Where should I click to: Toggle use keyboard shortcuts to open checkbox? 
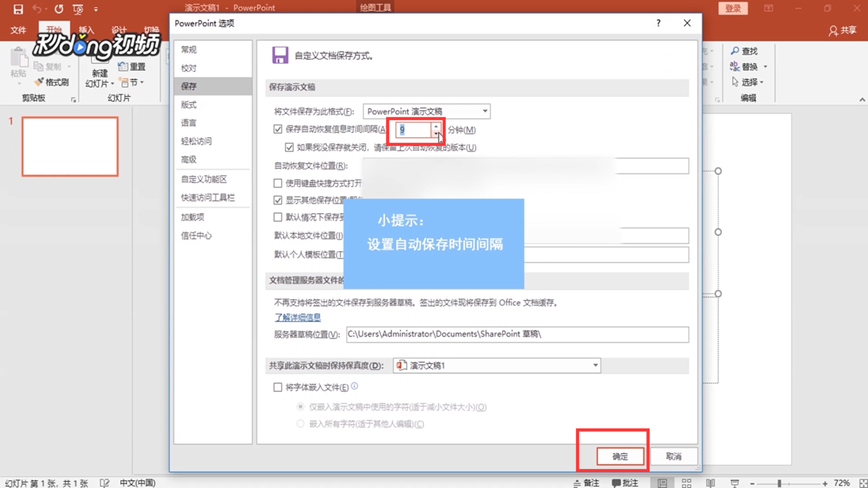(x=278, y=183)
